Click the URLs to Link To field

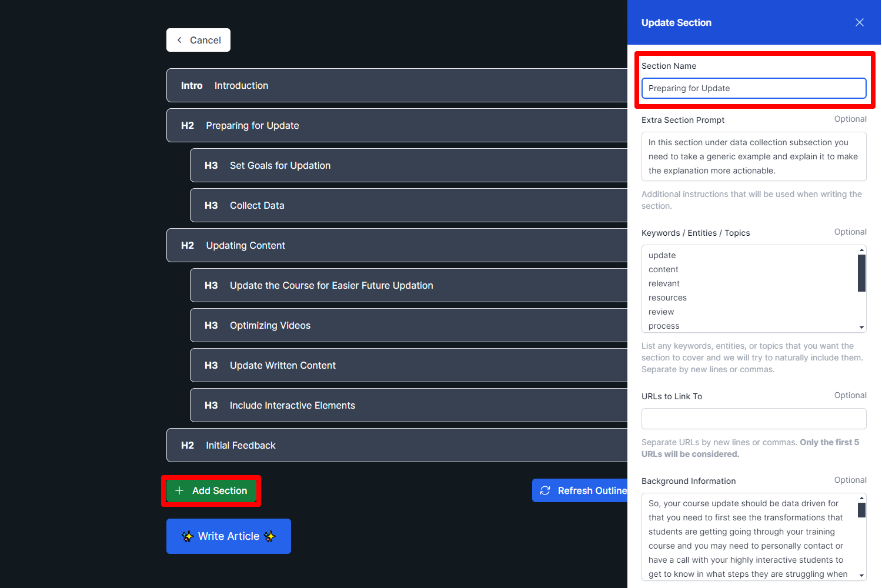754,419
